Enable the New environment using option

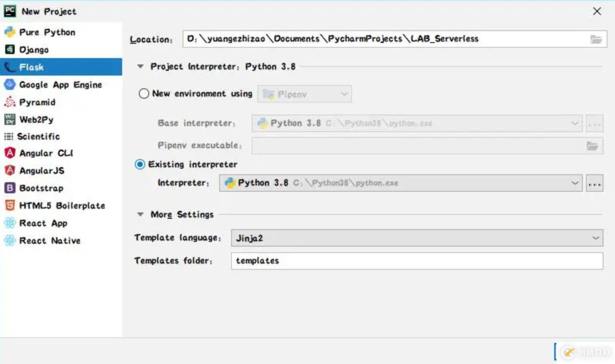point(144,94)
